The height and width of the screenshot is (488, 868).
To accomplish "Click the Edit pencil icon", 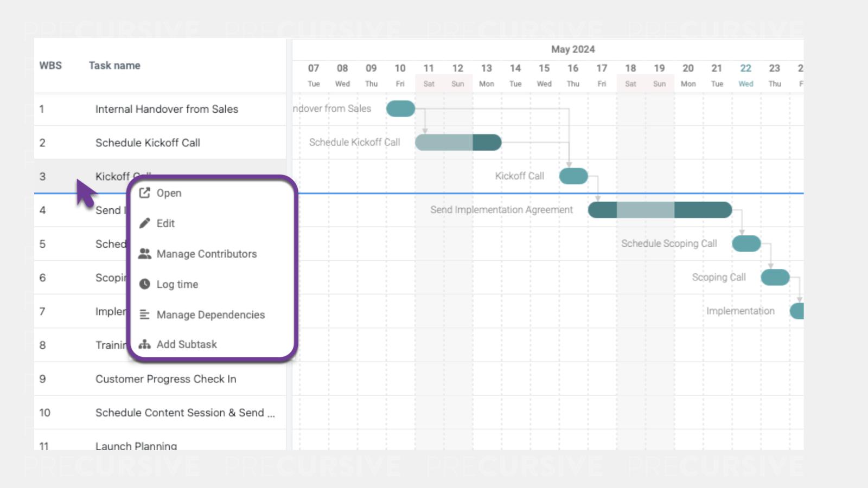I will [144, 223].
